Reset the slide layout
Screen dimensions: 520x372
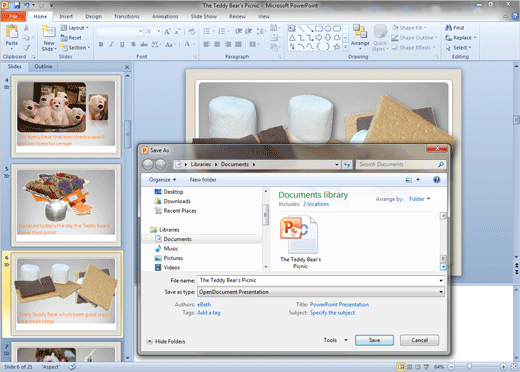tap(71, 38)
